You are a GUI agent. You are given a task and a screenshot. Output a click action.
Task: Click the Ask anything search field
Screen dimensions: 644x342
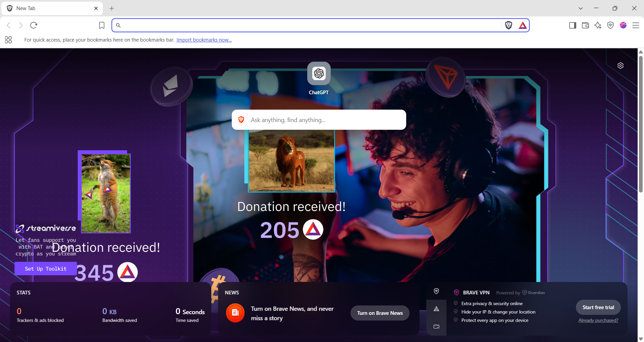(x=319, y=120)
